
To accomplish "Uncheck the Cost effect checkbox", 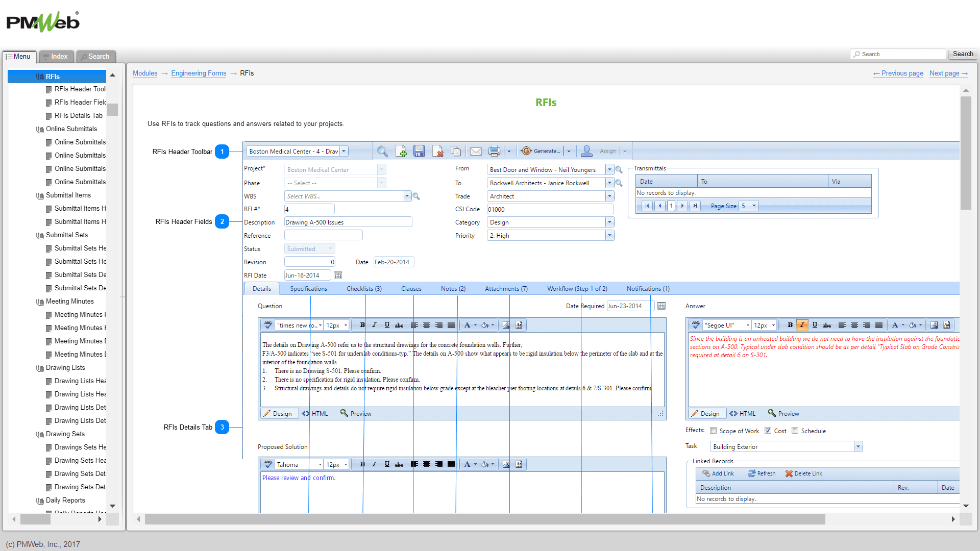I will click(768, 431).
